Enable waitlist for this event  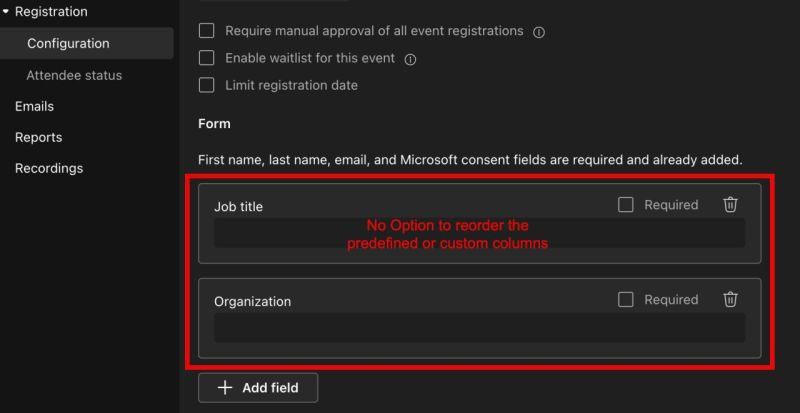(207, 58)
